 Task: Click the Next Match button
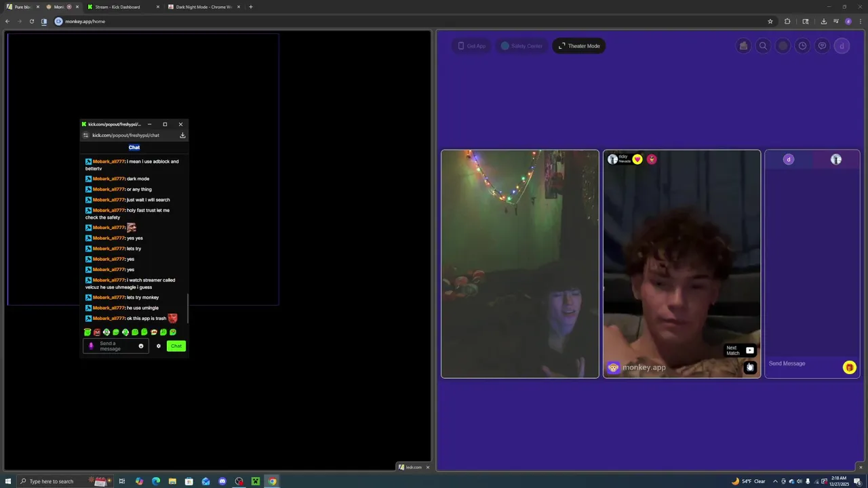point(740,350)
